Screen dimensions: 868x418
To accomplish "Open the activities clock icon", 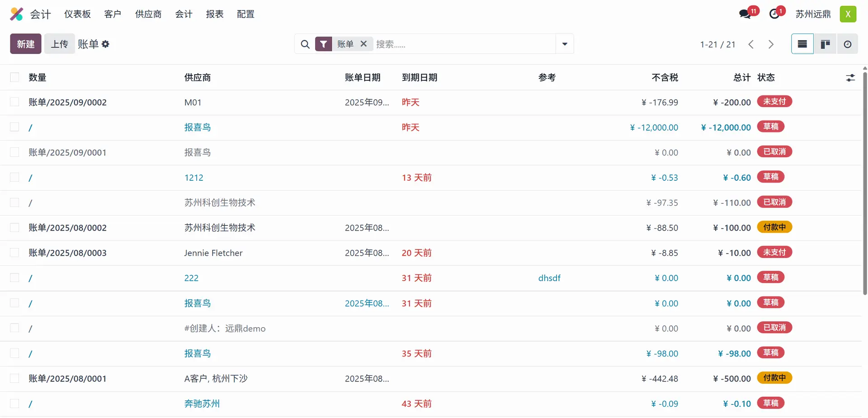I will [x=774, y=14].
